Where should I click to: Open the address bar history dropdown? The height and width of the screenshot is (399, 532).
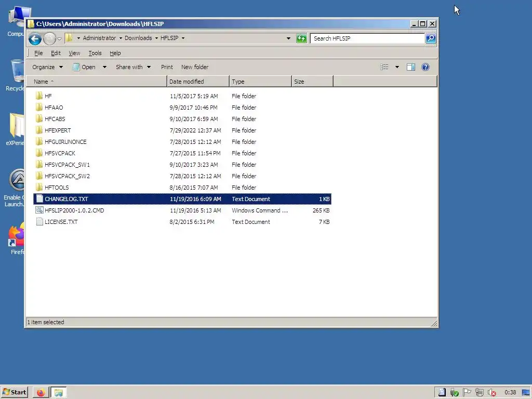[x=288, y=38]
